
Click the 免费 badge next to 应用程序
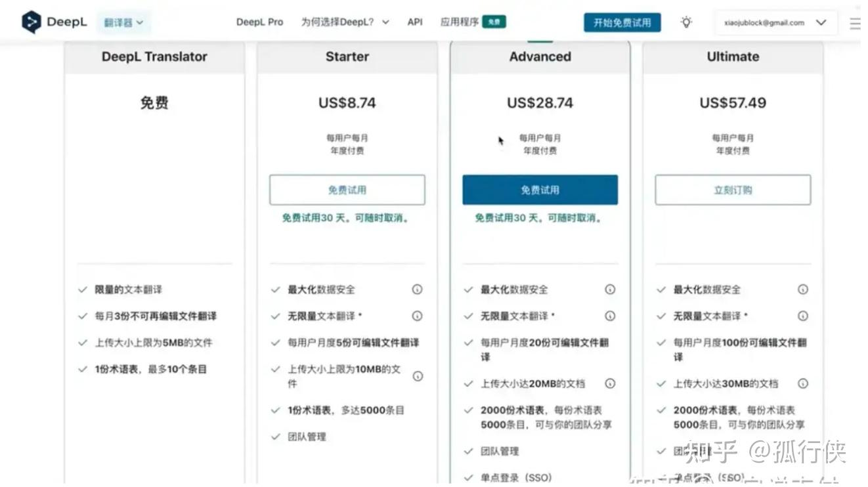click(493, 20)
